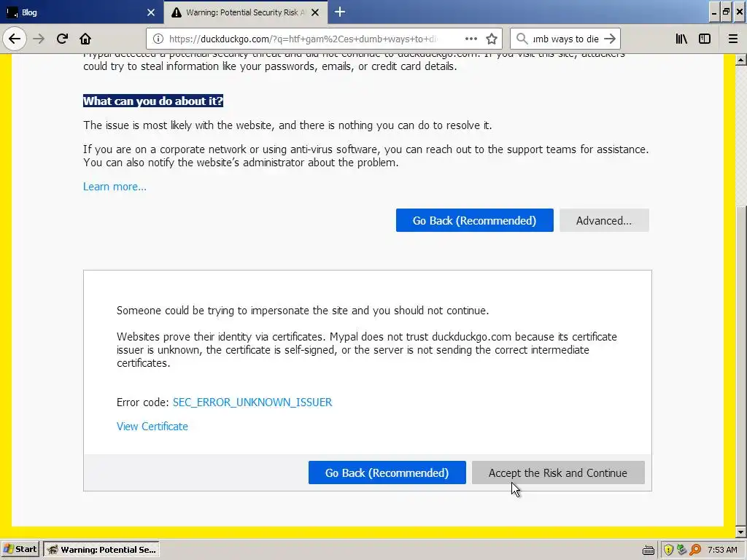Image resolution: width=747 pixels, height=560 pixels.
Task: Click Accept the Risk and Continue
Action: [x=558, y=472]
